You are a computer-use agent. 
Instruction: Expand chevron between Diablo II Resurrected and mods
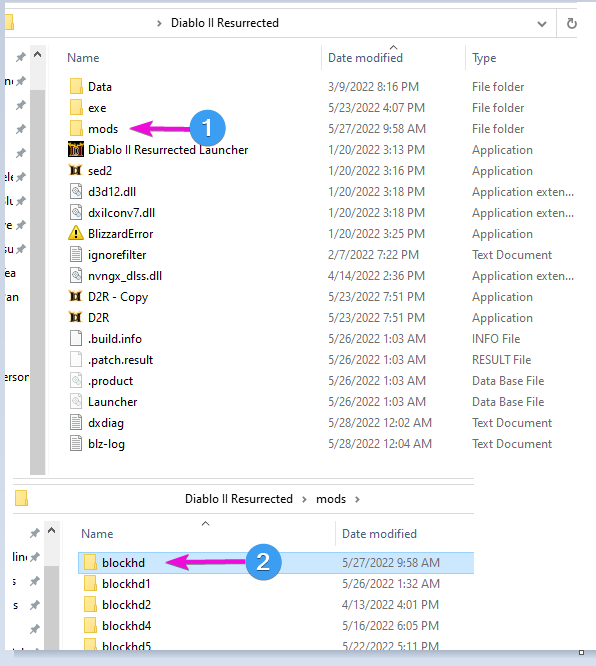tap(304, 499)
